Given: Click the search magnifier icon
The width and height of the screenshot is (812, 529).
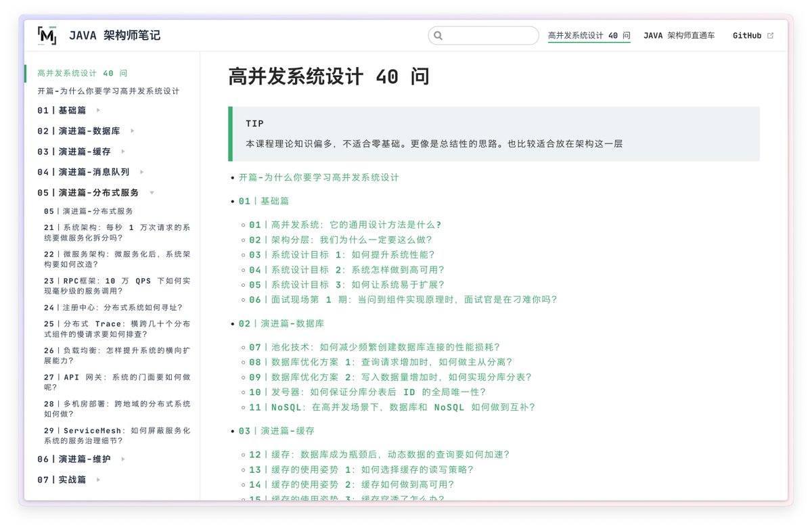Looking at the screenshot, I should (438, 36).
